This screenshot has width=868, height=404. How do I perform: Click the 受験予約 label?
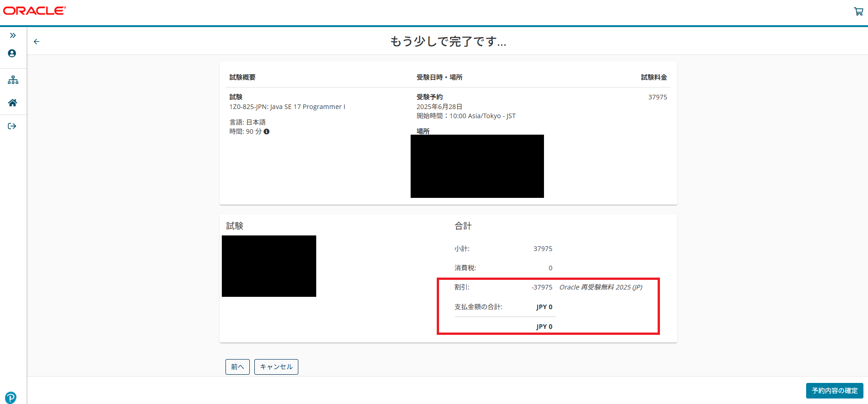click(429, 97)
